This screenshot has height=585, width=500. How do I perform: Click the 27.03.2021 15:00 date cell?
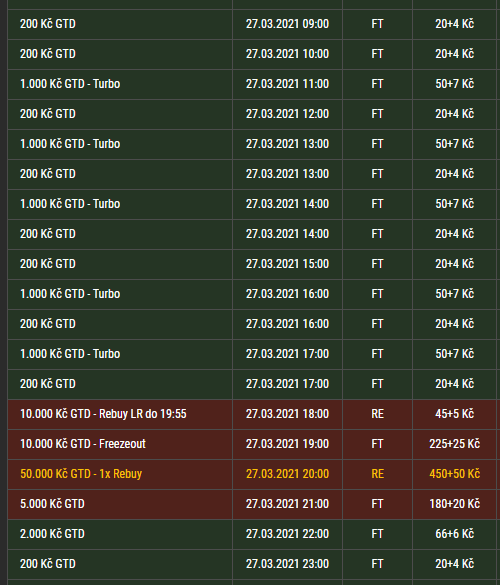pos(287,264)
